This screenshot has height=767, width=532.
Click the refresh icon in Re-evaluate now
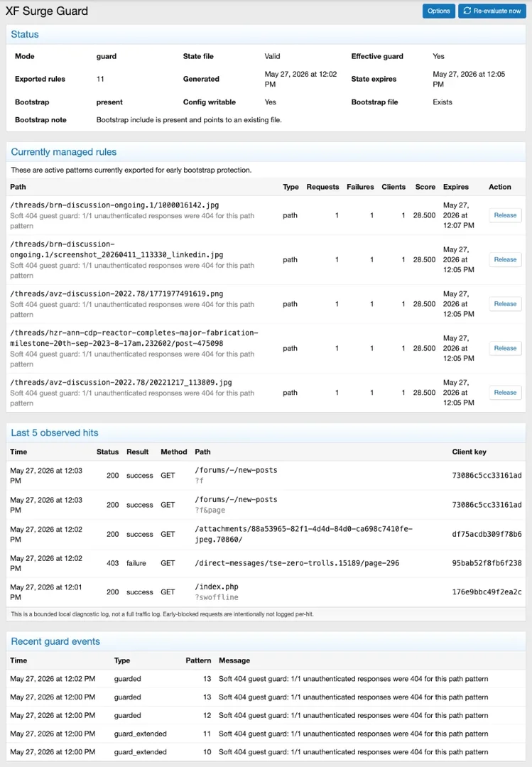[467, 11]
